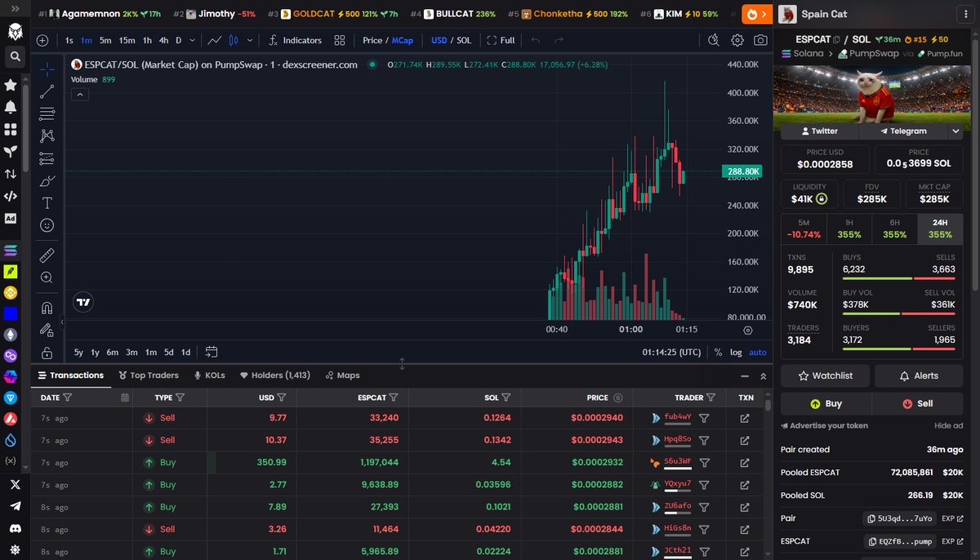Open the chart settings gear icon
Screen dimensions: 980x560
click(x=737, y=40)
